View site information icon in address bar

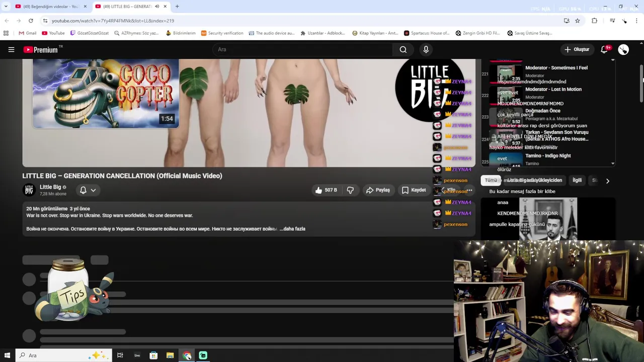[x=45, y=21]
